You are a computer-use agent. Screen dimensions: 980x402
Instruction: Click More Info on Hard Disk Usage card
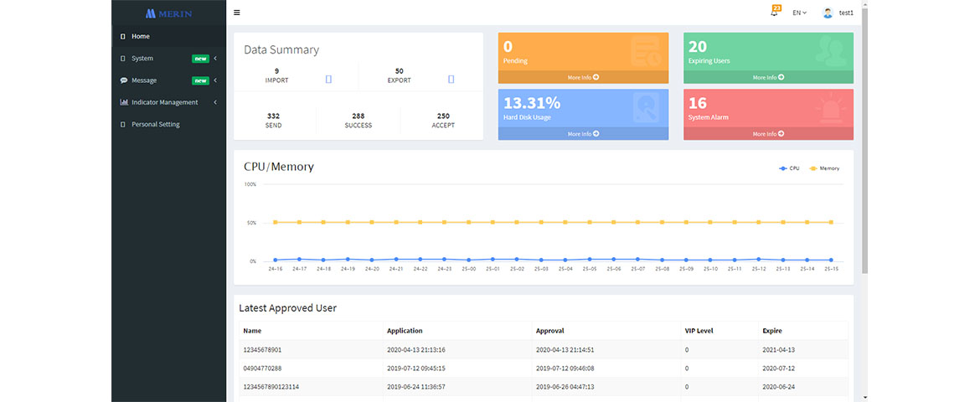(x=583, y=134)
